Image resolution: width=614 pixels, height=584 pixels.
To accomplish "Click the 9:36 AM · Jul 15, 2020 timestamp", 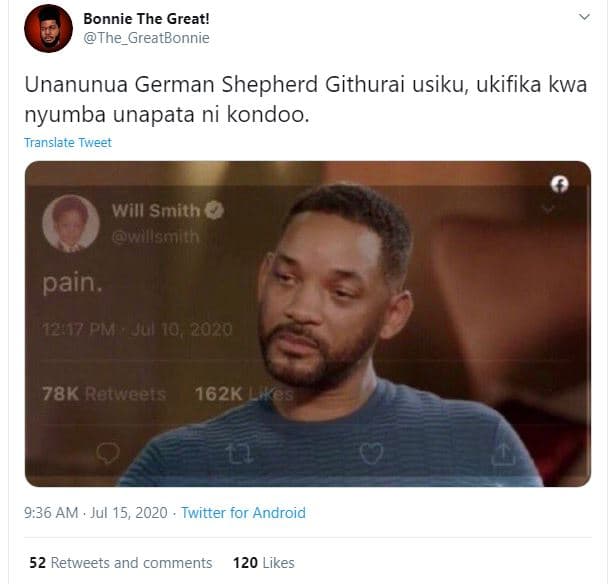I will coord(96,513).
